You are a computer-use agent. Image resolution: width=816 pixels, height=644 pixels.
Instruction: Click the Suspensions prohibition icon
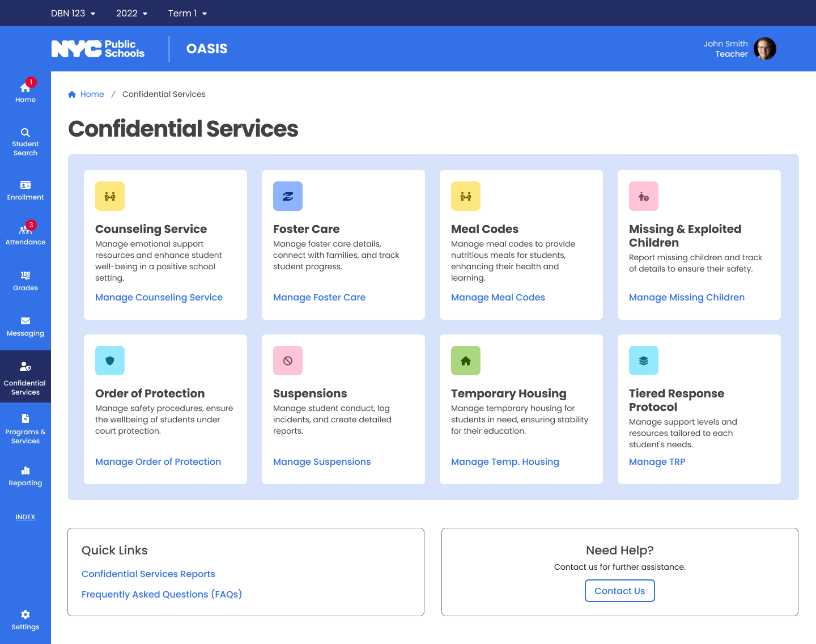287,361
